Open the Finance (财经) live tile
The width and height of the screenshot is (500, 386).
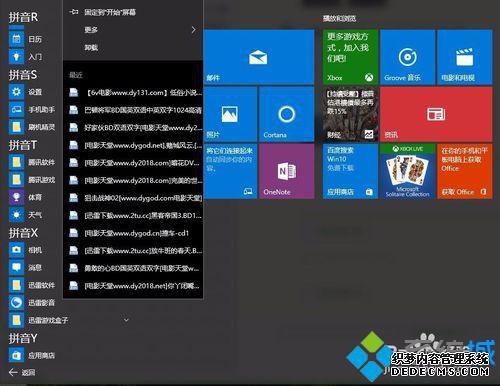pos(350,114)
